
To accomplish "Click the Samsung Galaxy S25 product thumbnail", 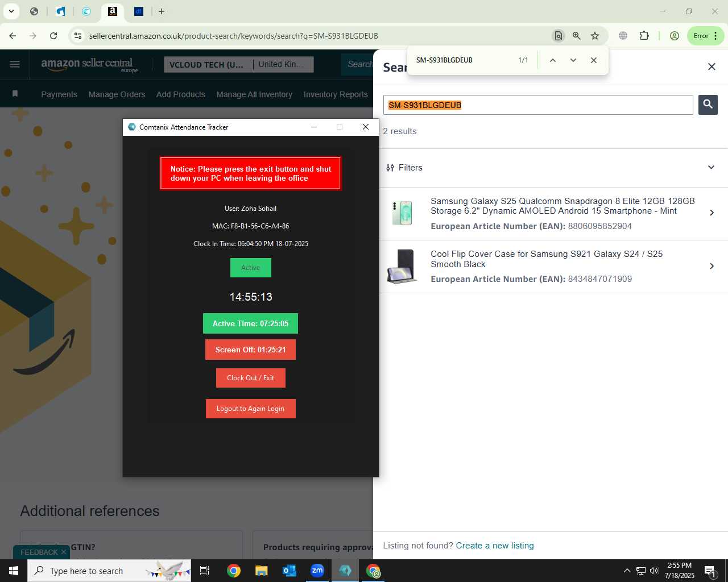I will (x=402, y=213).
